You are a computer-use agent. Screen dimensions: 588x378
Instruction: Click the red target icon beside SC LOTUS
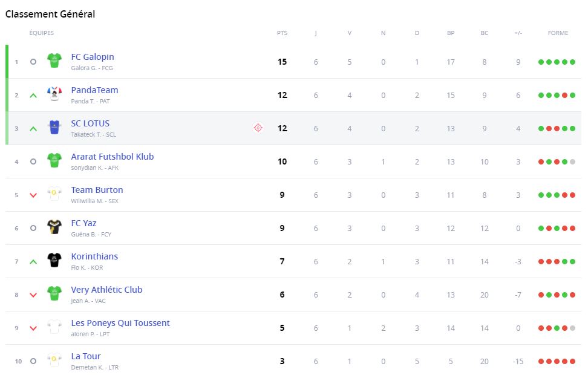click(x=258, y=128)
